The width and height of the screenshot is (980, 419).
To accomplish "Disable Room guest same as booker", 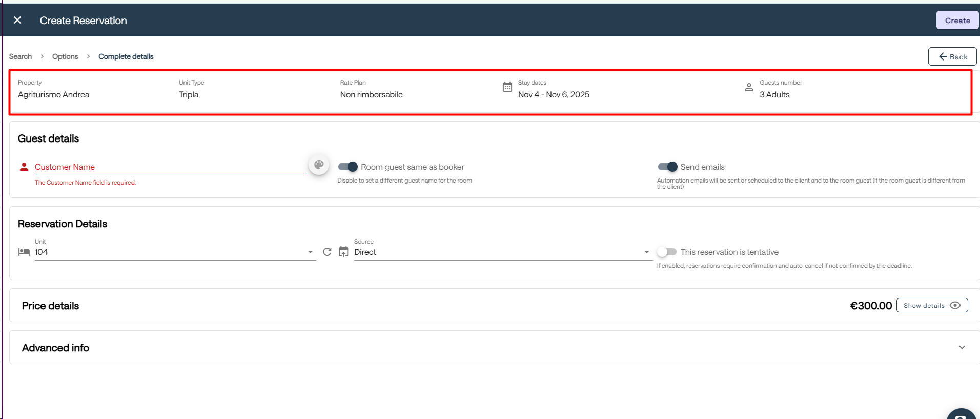I will [x=348, y=167].
